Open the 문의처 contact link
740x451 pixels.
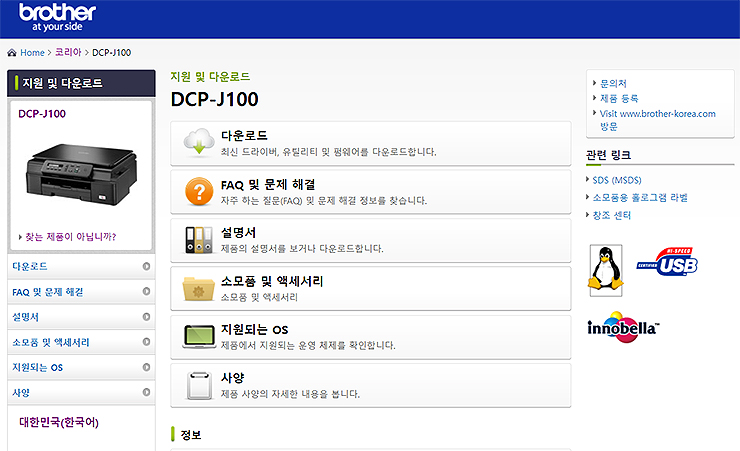click(x=613, y=84)
